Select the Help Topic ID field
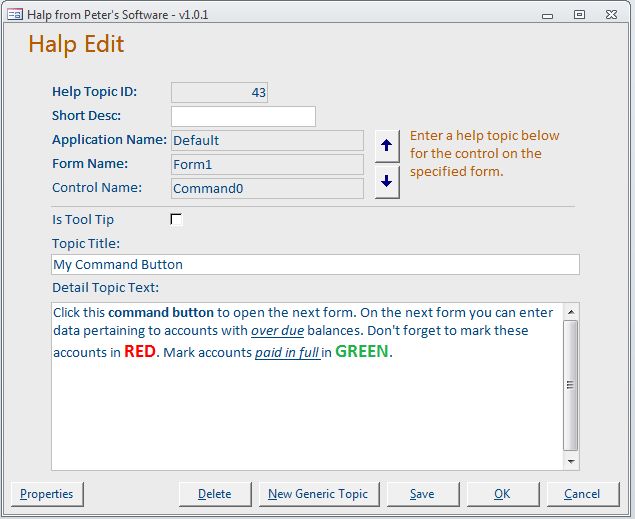635x519 pixels. coord(219,92)
